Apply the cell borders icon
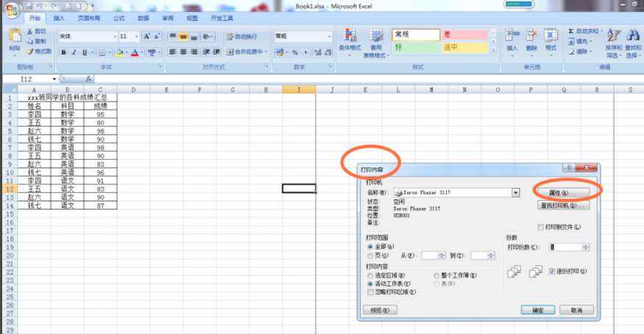Image resolution: width=644 pixels, height=334 pixels. (102, 52)
